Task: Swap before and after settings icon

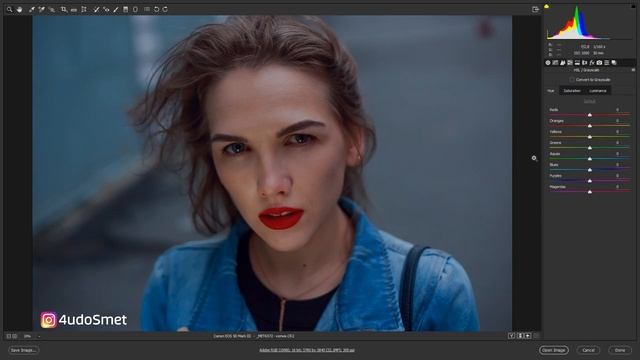Action: click(520, 336)
